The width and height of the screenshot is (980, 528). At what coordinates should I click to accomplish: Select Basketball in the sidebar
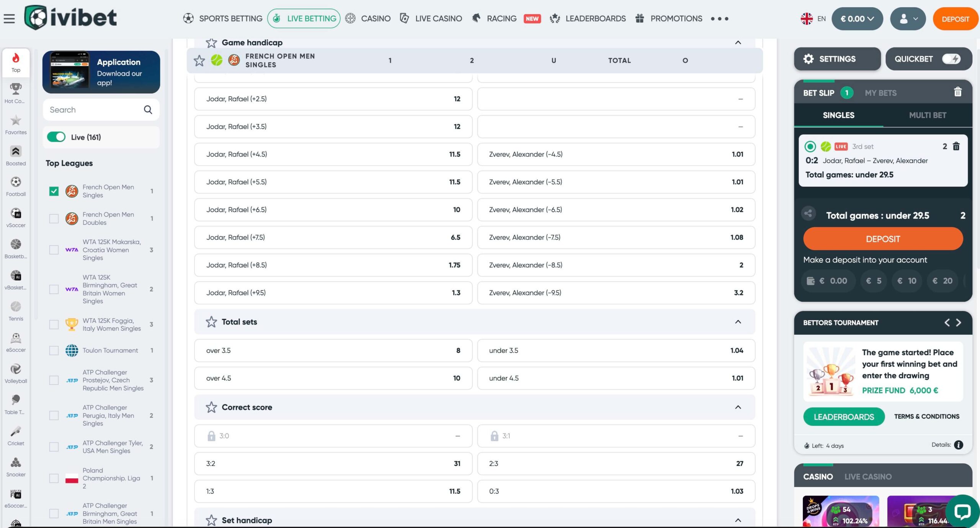coord(16,249)
